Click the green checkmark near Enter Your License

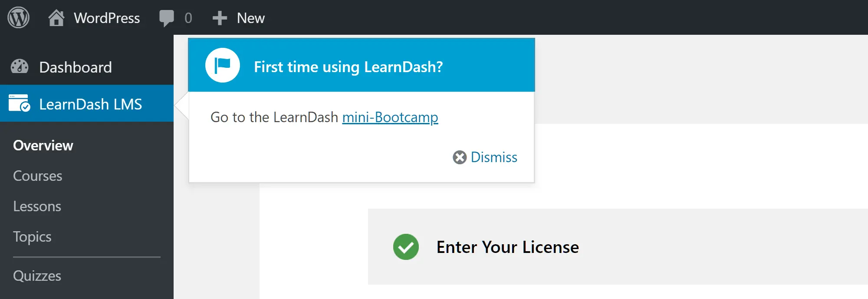(405, 247)
